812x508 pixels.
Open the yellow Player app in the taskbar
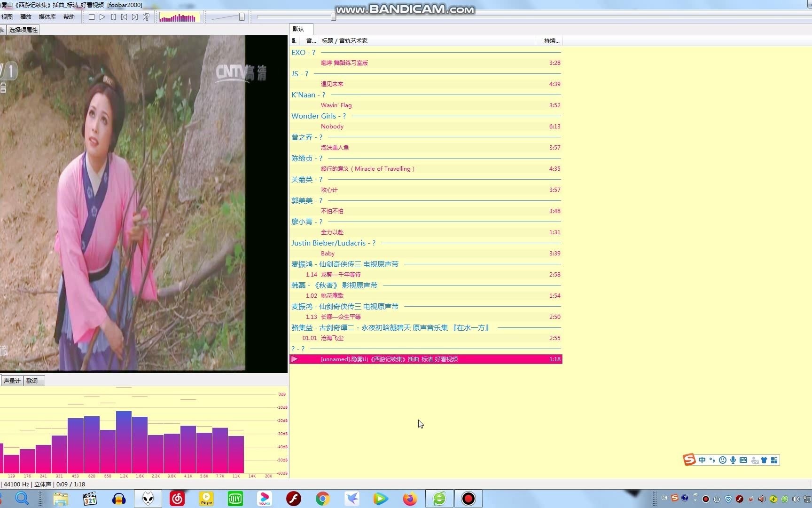pos(206,499)
